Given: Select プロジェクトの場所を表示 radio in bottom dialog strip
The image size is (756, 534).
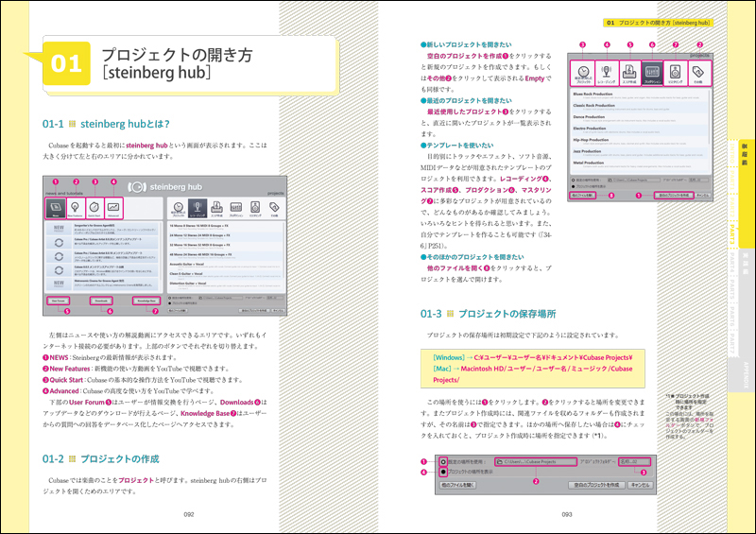Looking at the screenshot, I should [x=443, y=472].
